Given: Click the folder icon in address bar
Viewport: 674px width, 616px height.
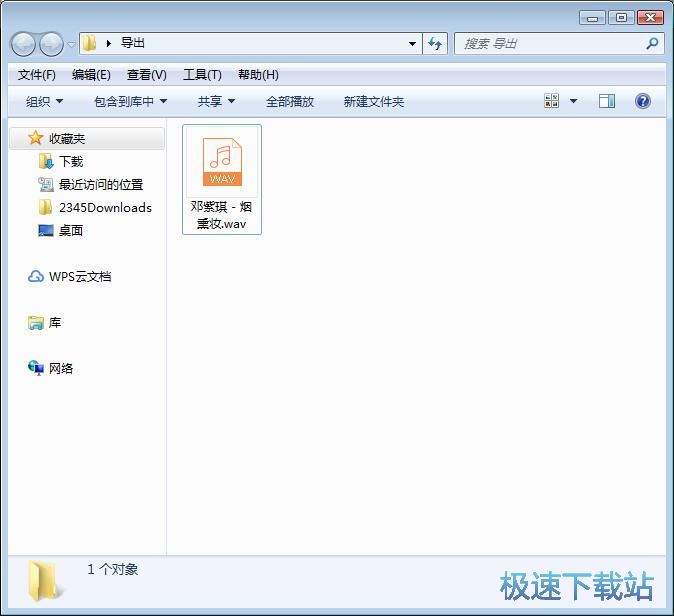Looking at the screenshot, I should pyautogui.click(x=89, y=43).
